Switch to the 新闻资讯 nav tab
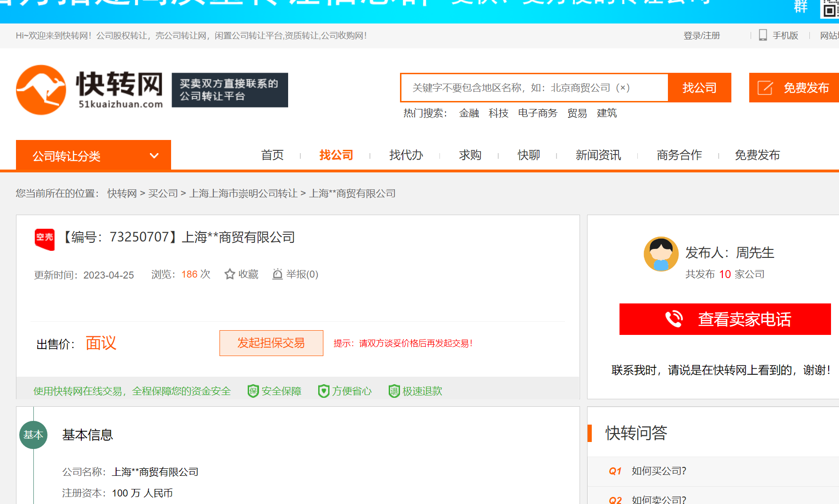 tap(598, 155)
